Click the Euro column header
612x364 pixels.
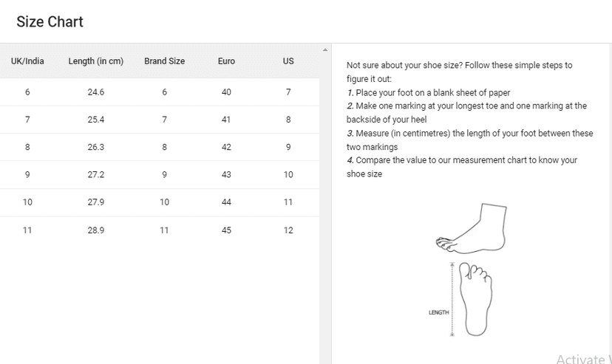tap(226, 61)
